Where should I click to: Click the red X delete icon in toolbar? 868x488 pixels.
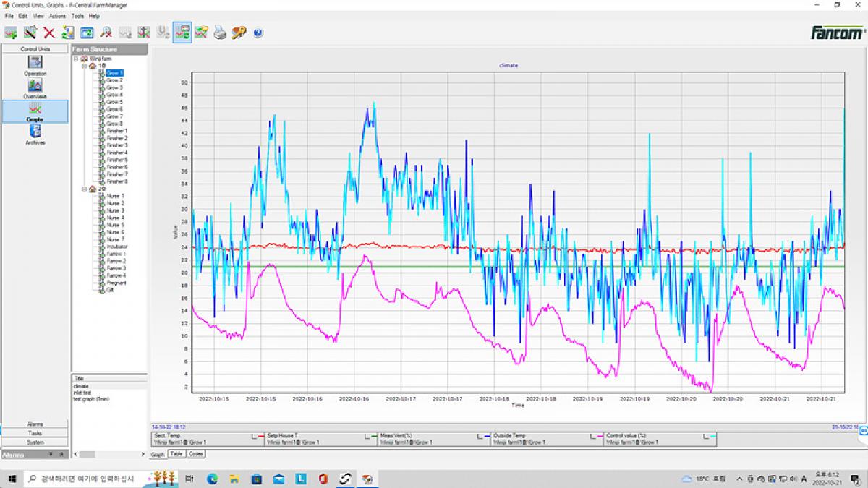click(49, 33)
